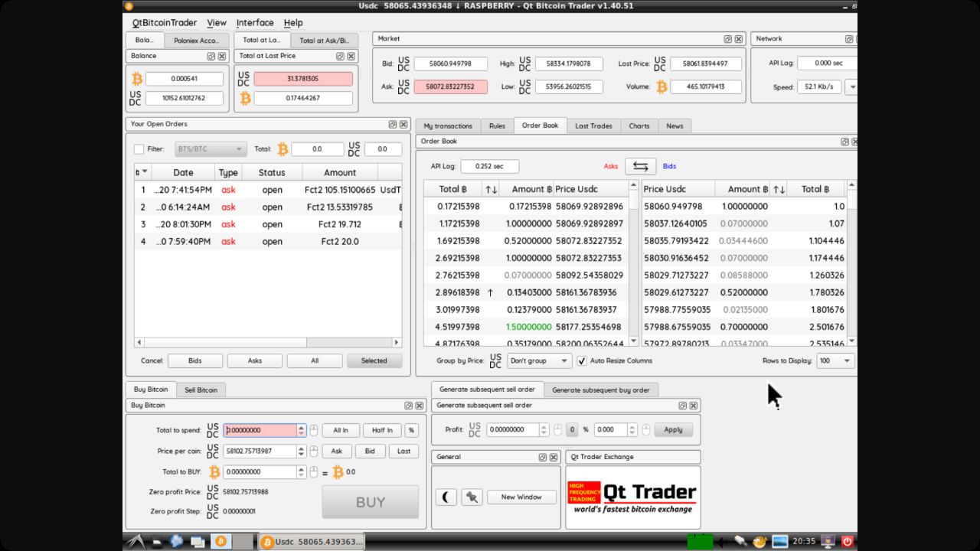
Task: Open the BTS/BTC filter dropdown
Action: click(x=211, y=149)
